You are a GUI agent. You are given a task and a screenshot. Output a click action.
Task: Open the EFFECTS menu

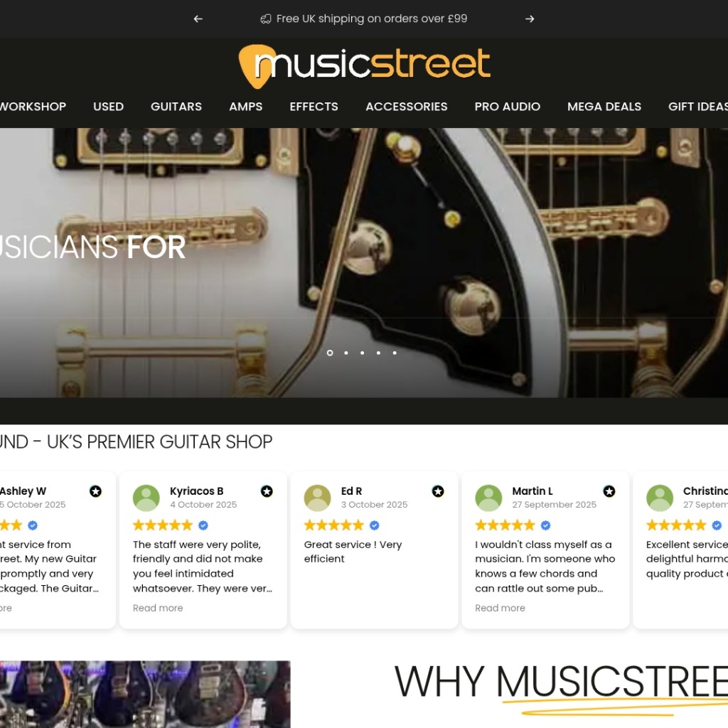pyautogui.click(x=314, y=107)
